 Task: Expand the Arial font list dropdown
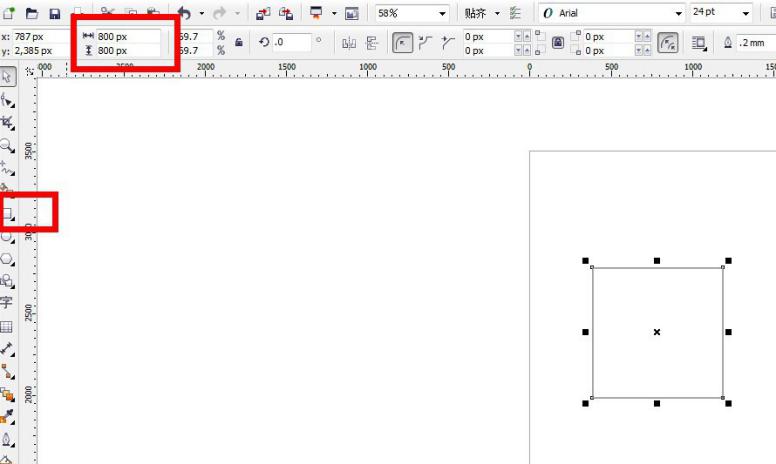(x=678, y=14)
